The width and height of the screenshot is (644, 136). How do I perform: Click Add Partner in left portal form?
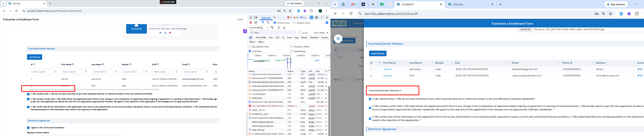pyautogui.click(x=34, y=57)
